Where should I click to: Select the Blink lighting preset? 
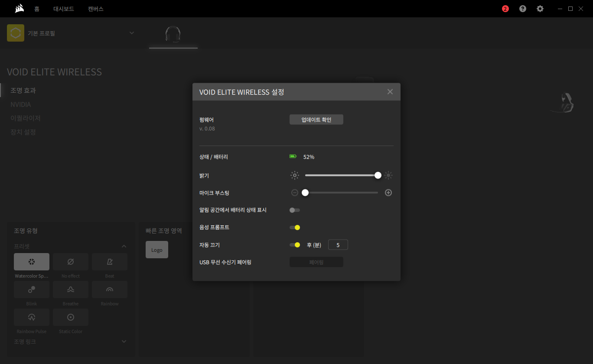point(32,289)
